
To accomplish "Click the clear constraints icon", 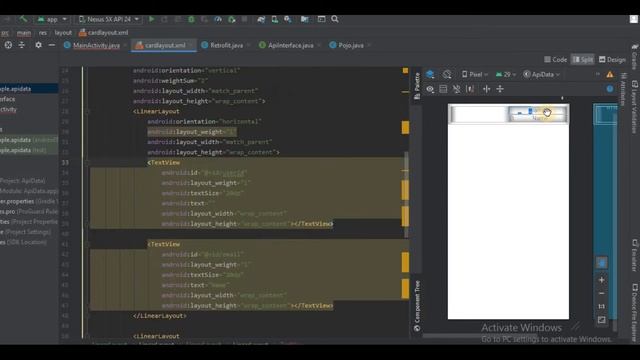I will tap(457, 89).
